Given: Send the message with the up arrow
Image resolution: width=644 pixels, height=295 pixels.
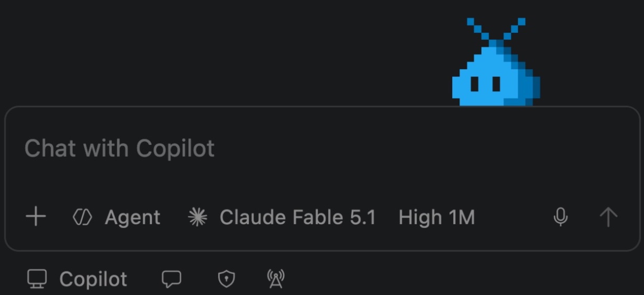Looking at the screenshot, I should pyautogui.click(x=608, y=217).
